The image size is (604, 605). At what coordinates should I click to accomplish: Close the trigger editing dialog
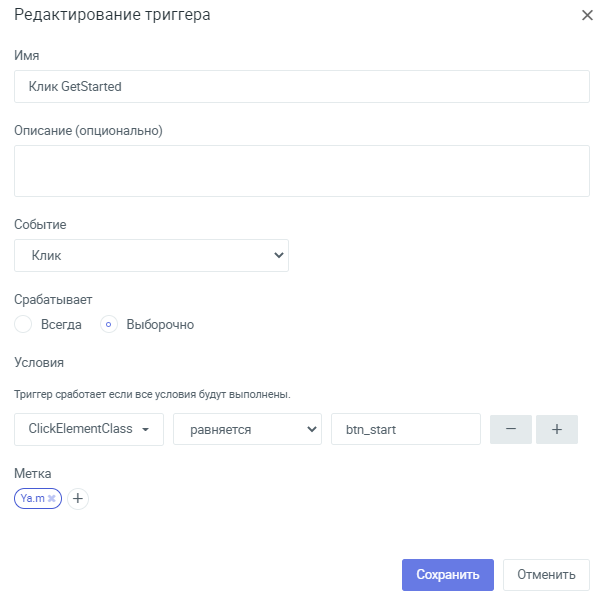(x=587, y=15)
